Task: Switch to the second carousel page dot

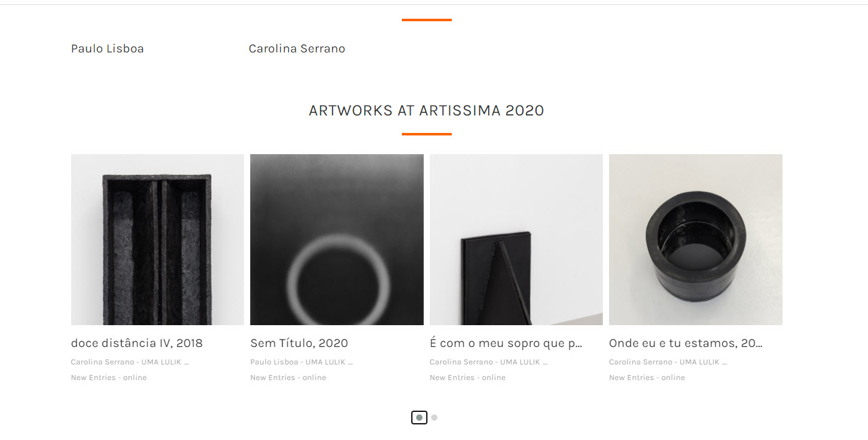Action: coord(434,418)
